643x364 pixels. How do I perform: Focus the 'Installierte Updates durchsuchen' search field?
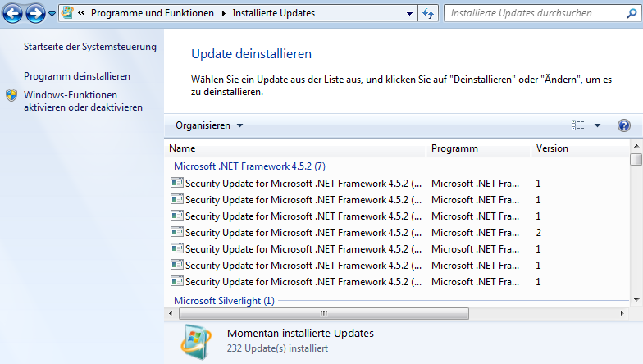(535, 13)
